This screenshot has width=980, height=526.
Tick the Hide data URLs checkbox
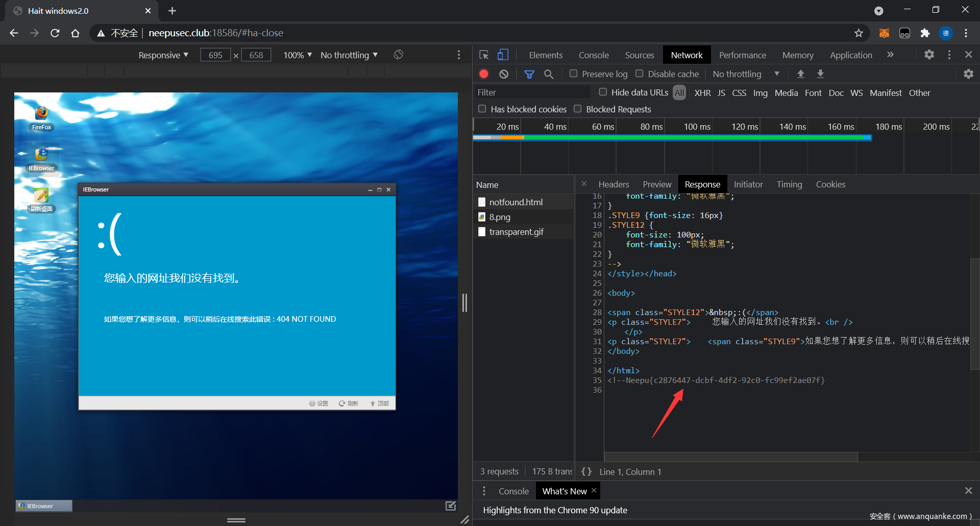tap(603, 92)
